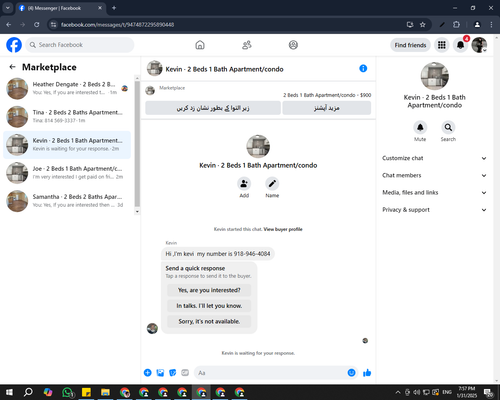Viewport: 500px width, 400px height.
Task: Open the Facebook logo home link
Action: click(14, 45)
